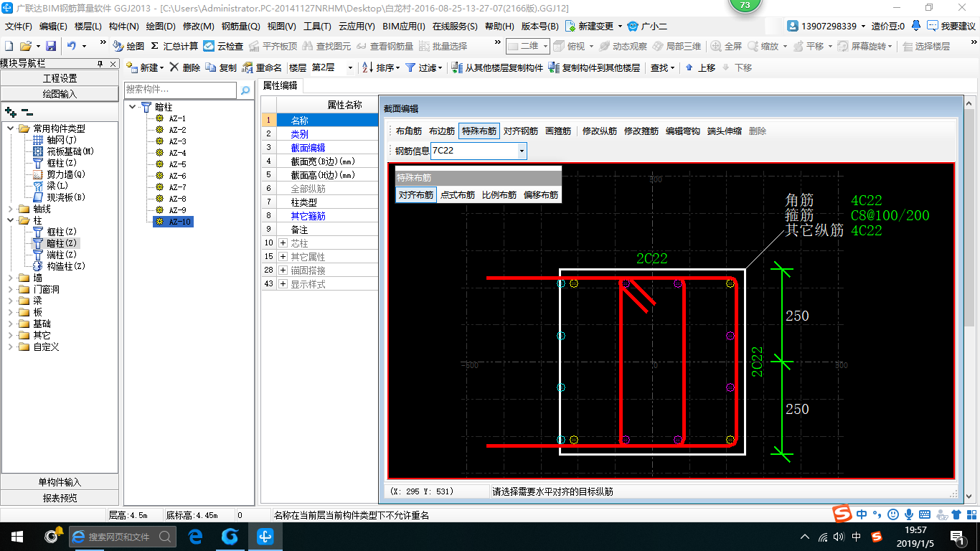Switch to 绘图 drawing mode
This screenshot has width=980, height=551.
pyautogui.click(x=128, y=46)
